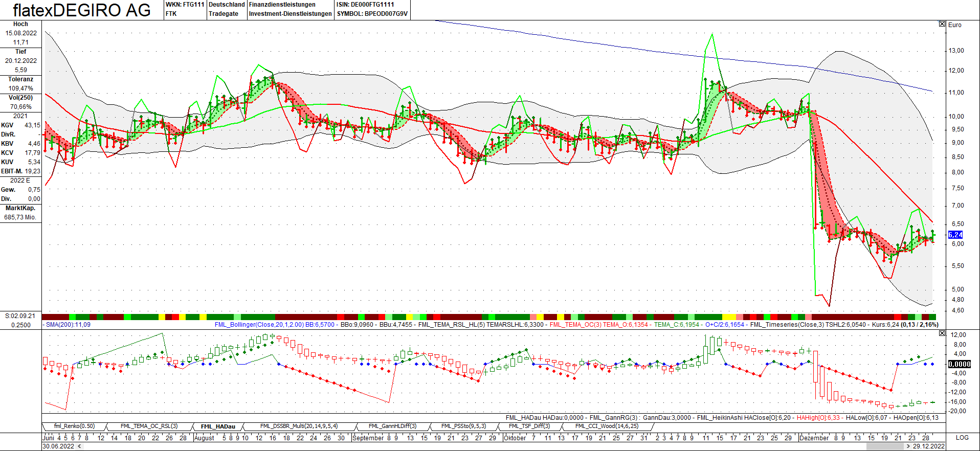The height and width of the screenshot is (451, 980).
Task: Click the Dezember month label on the time axis
Action: click(x=814, y=438)
